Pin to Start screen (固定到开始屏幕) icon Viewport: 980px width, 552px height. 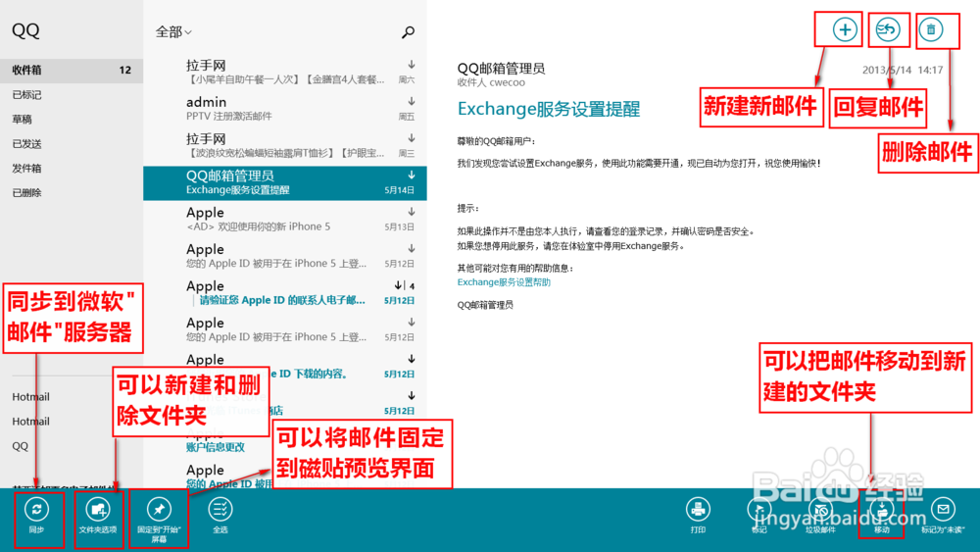tap(159, 510)
